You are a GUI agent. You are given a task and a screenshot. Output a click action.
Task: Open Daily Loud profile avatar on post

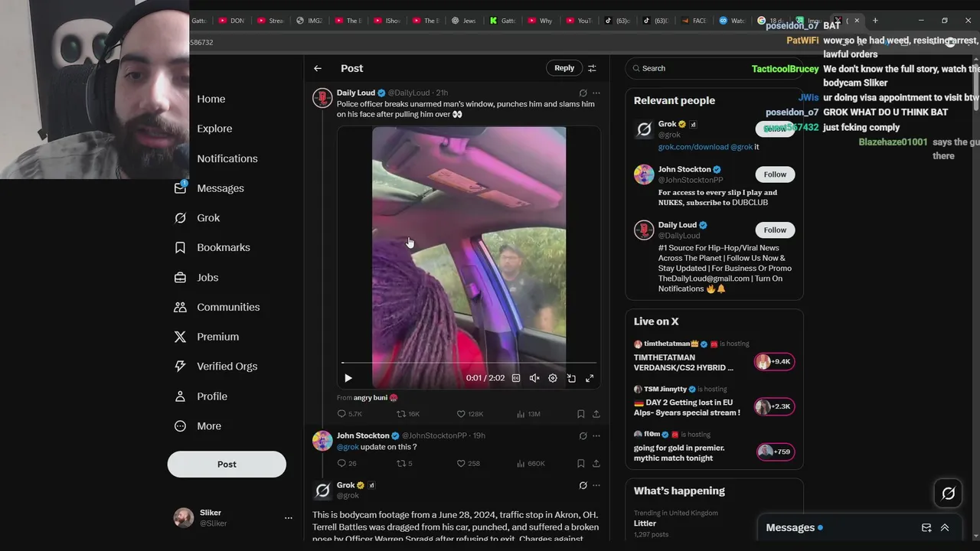[322, 98]
